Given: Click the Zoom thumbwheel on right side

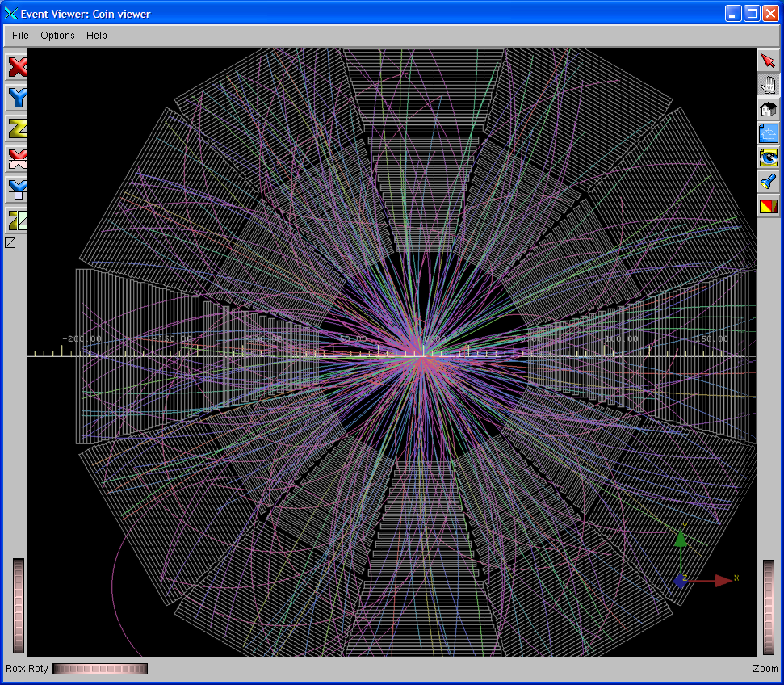Looking at the screenshot, I should (x=769, y=607).
